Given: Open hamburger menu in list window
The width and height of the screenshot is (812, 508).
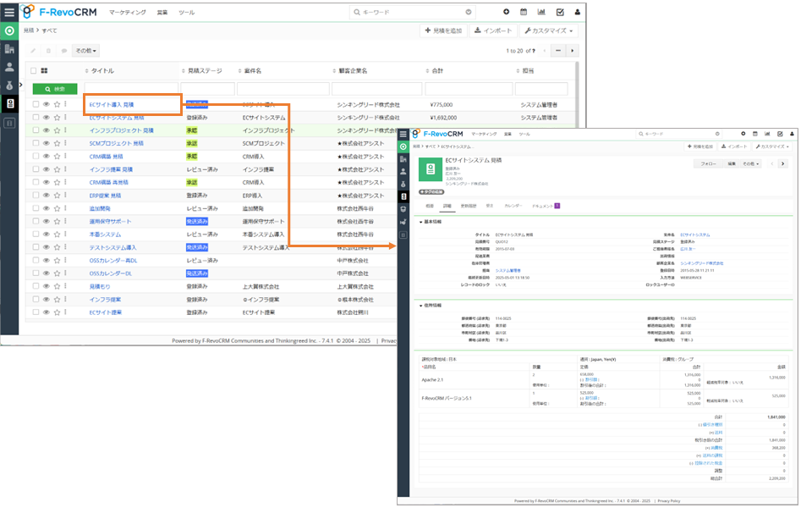Looking at the screenshot, I should coord(9,12).
